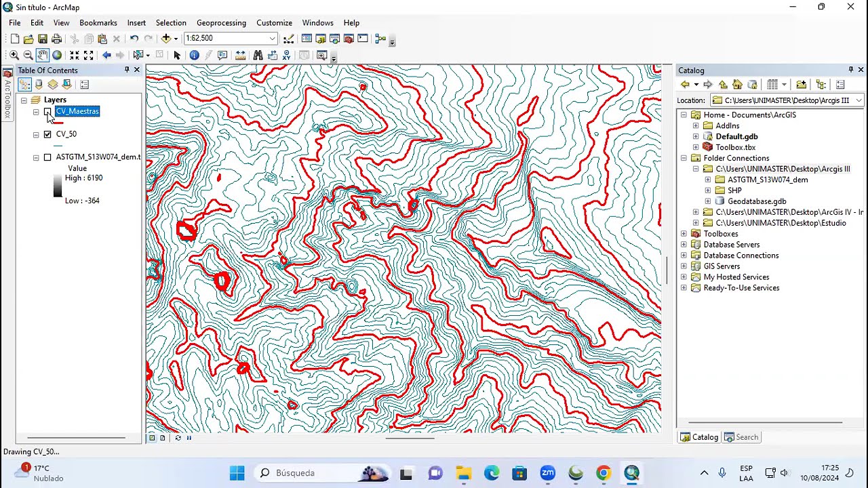
Task: Activate the Identify tool
Action: click(195, 55)
